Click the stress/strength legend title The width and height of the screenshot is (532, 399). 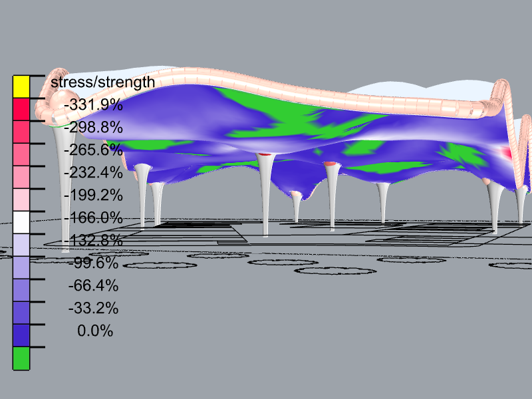click(103, 82)
